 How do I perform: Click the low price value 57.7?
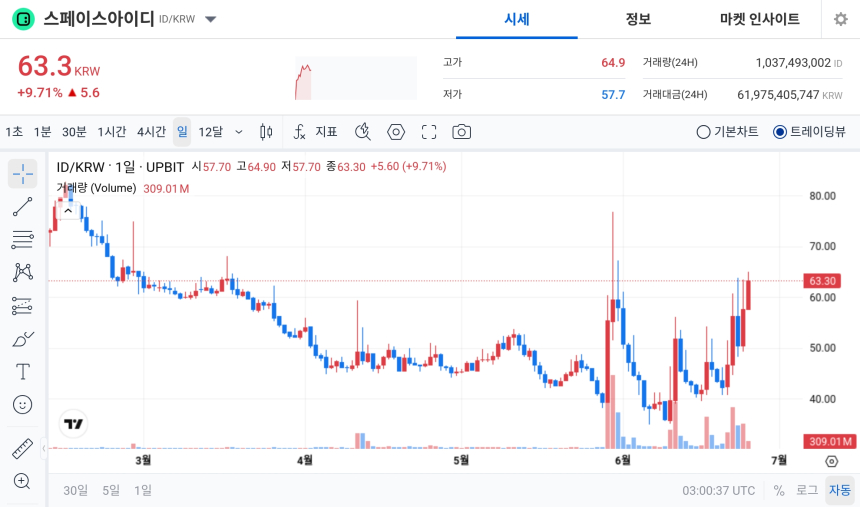[x=613, y=94]
